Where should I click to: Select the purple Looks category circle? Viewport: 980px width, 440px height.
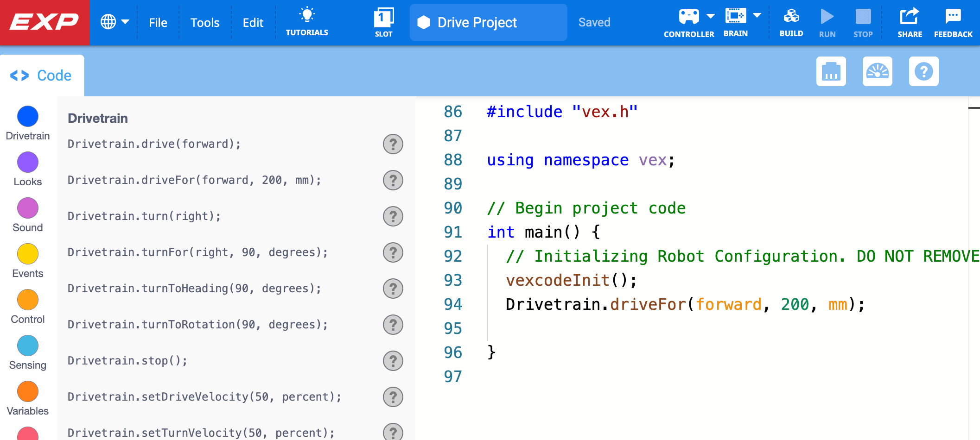click(27, 163)
